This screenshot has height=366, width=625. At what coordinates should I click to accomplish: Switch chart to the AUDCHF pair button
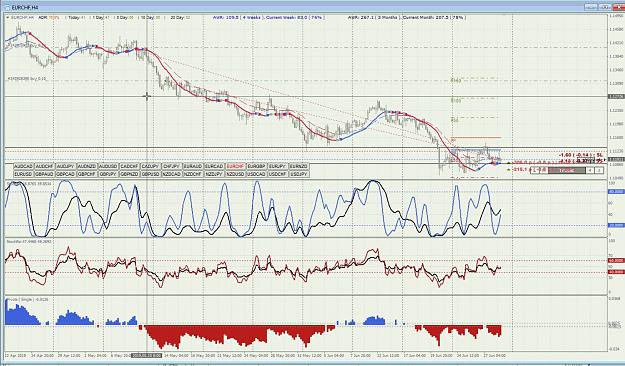pyautogui.click(x=45, y=166)
